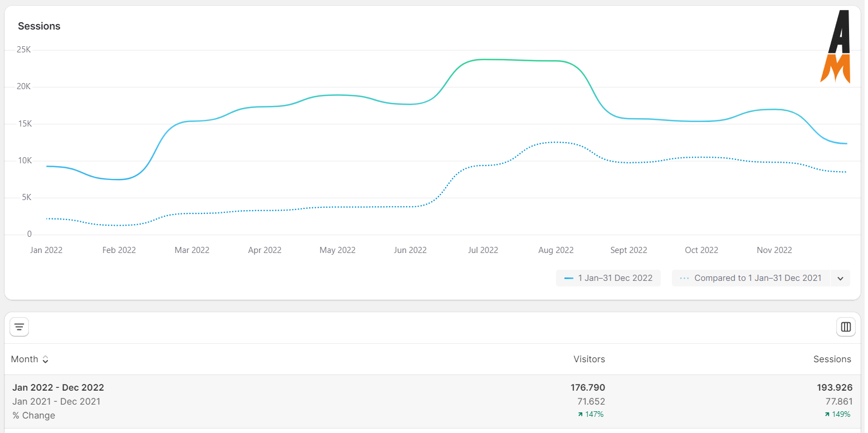Click the Visitors column header
This screenshot has width=868, height=433.
point(589,359)
